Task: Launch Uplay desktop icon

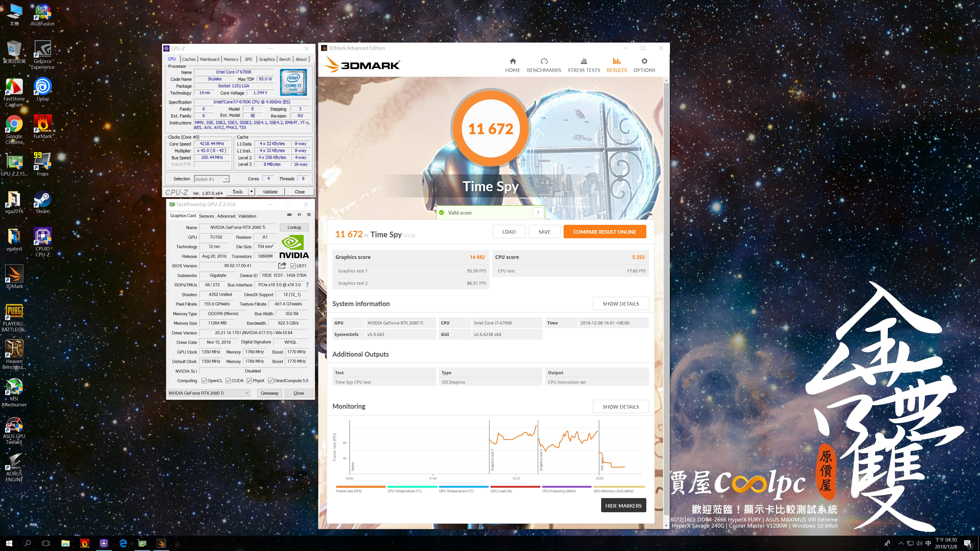Action: [x=43, y=89]
